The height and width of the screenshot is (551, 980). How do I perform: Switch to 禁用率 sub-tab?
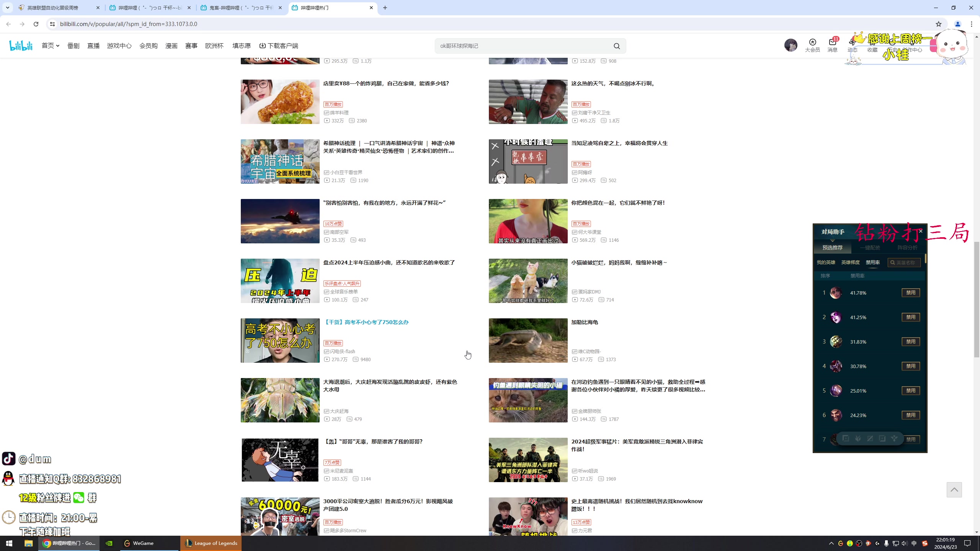pos(873,262)
